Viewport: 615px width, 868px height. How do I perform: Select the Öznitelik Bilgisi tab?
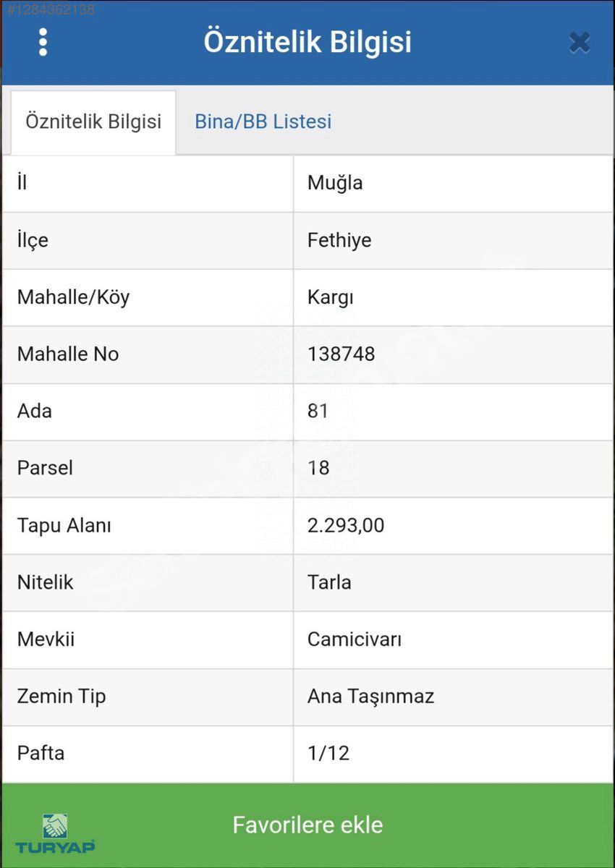coord(93,122)
